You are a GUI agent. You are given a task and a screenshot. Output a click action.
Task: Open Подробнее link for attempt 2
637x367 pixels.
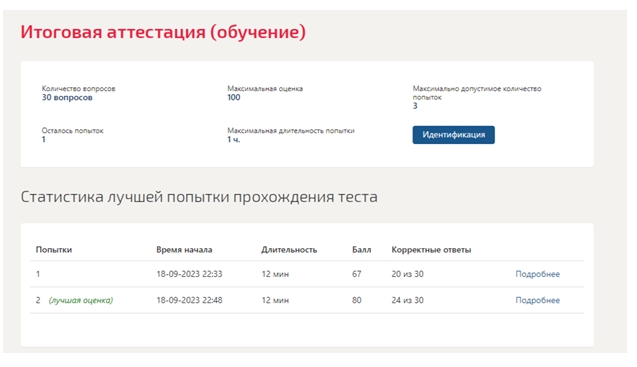(x=537, y=300)
